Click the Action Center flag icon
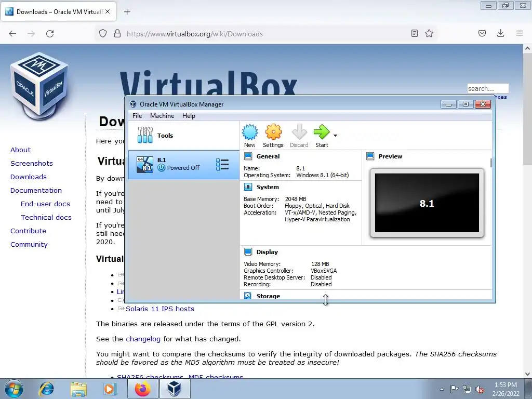 [x=454, y=389]
